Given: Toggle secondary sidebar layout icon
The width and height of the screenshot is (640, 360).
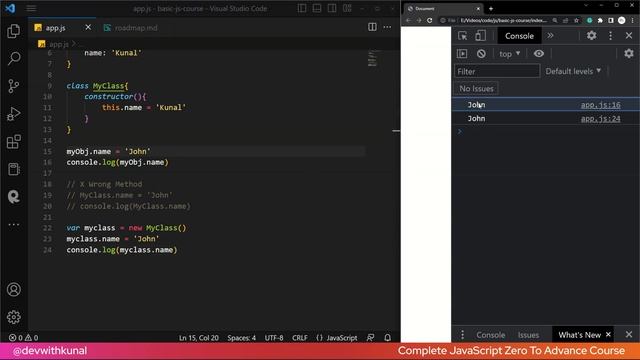Looking at the screenshot, I should 332,8.
